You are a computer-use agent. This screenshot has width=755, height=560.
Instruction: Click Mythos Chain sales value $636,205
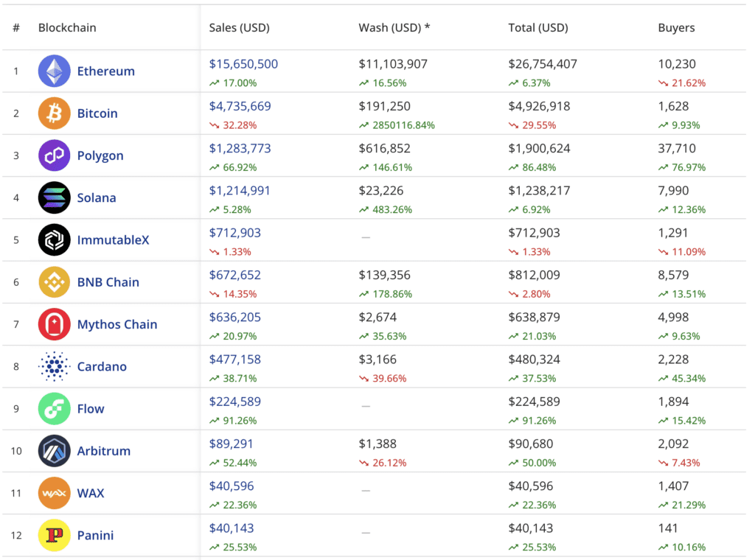pos(234,318)
